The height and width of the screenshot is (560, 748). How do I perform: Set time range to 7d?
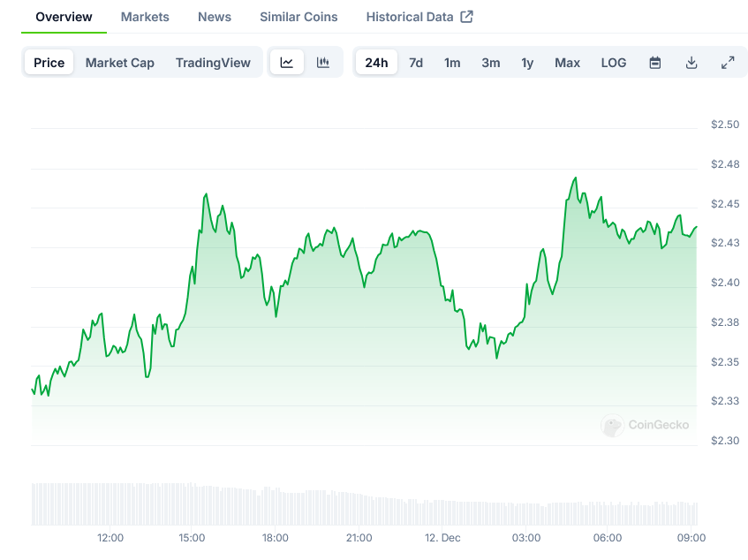(x=416, y=63)
